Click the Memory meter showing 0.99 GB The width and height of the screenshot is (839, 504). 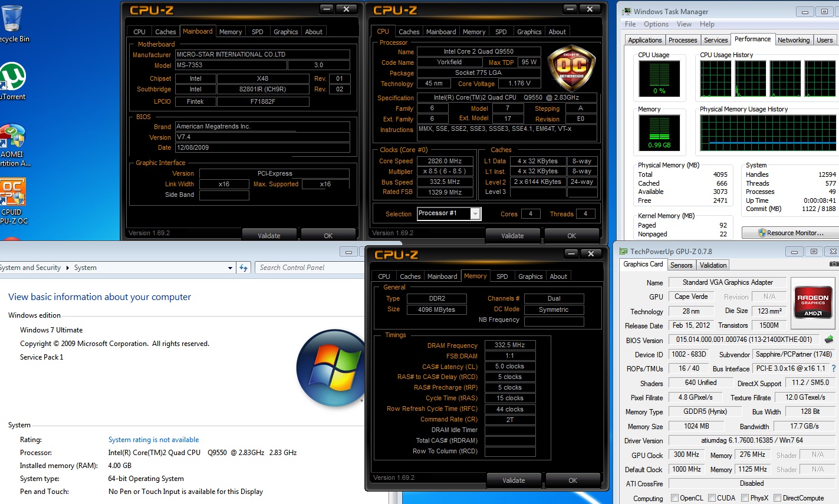659,133
